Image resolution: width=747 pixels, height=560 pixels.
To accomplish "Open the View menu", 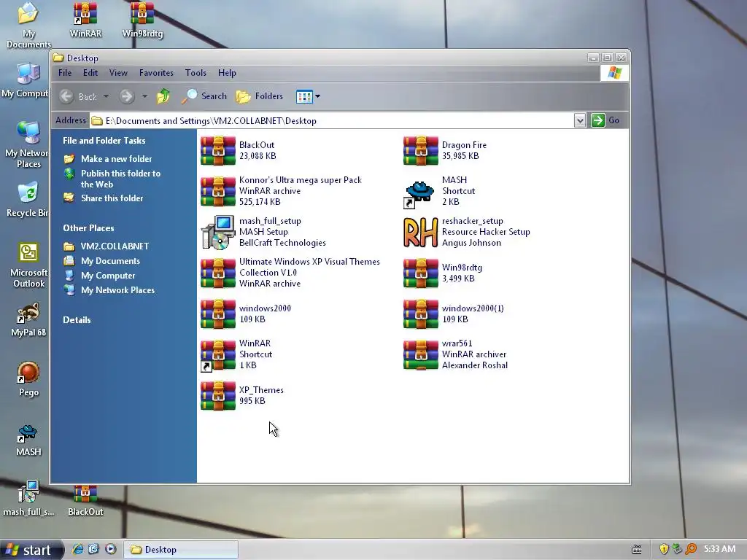I will [118, 73].
